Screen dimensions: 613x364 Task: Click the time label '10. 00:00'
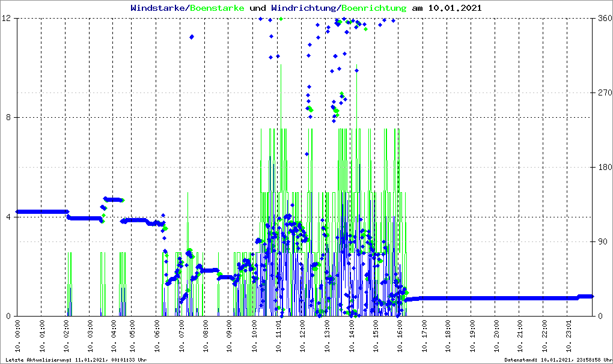point(17,336)
